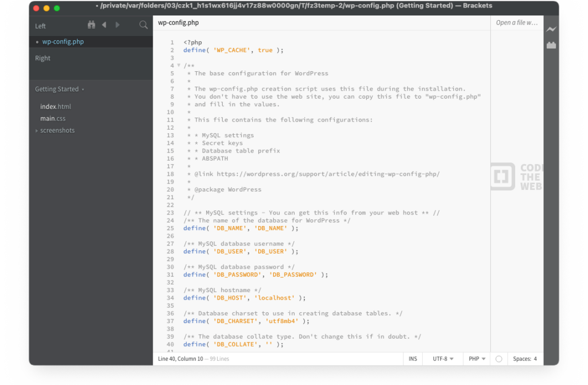This screenshot has width=588, height=385.
Task: Click the wordpress.org link text on line 18
Action: (328, 174)
